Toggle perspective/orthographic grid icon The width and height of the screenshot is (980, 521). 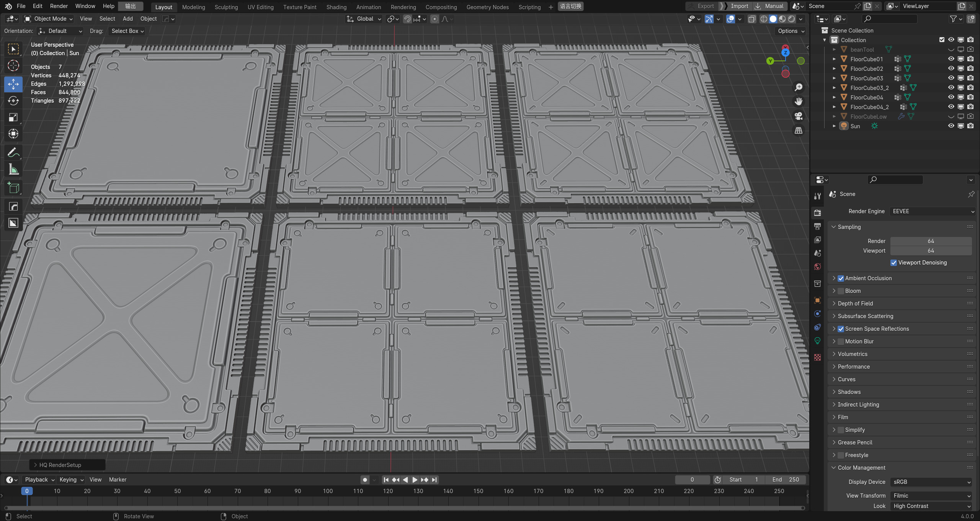799,131
